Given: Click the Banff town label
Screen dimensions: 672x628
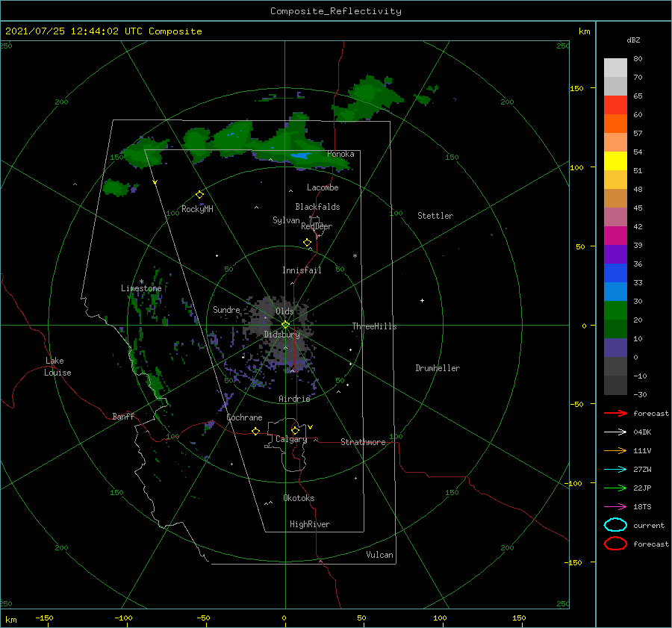Looking at the screenshot, I should [x=123, y=416].
